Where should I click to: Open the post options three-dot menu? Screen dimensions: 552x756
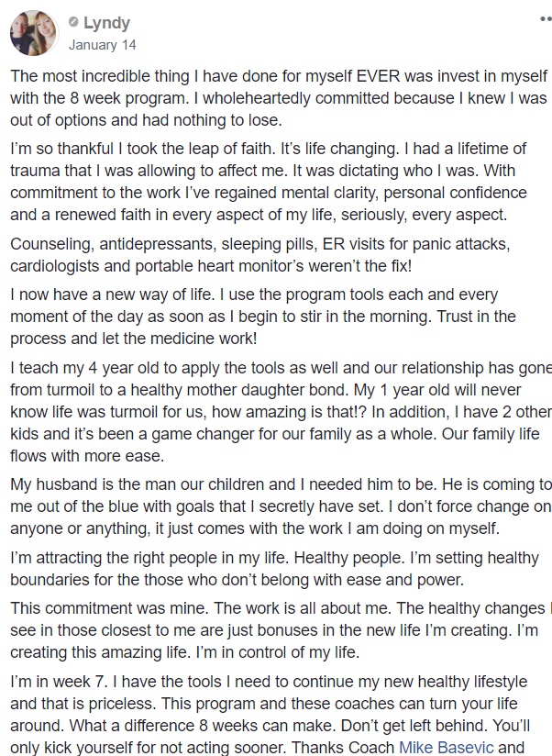546,19
